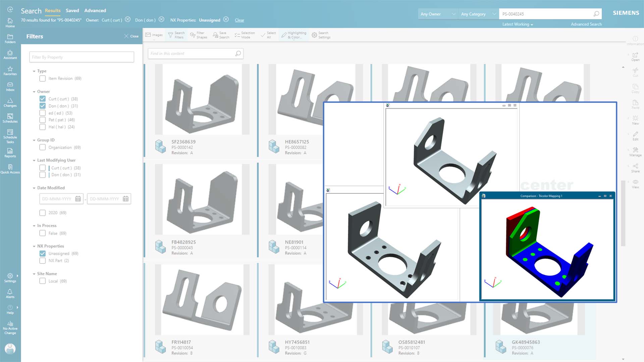Click the Search Shapes icon in toolbar
This screenshot has height=362, width=644.
point(199,35)
